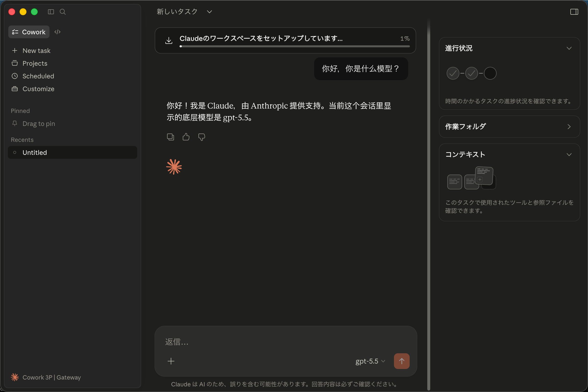Click the Drag to pin placeholder
Viewport: 588px width, 392px height.
(38, 123)
